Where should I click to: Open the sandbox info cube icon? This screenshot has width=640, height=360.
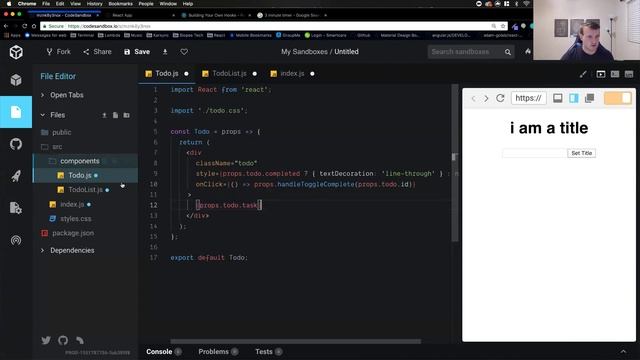pyautogui.click(x=16, y=80)
